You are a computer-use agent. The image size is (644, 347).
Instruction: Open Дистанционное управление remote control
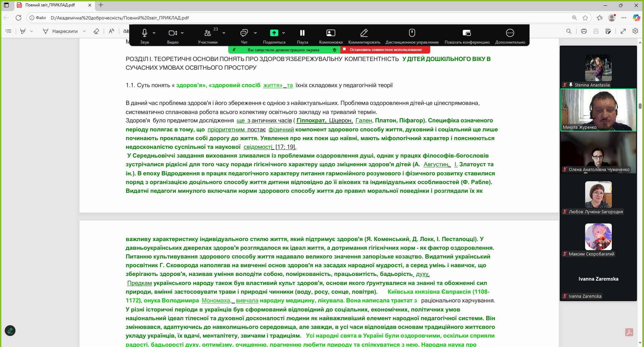(x=412, y=33)
